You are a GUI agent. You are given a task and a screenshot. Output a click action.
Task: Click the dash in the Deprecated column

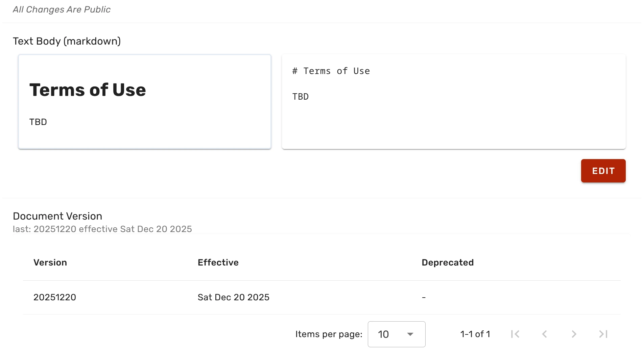click(x=424, y=298)
